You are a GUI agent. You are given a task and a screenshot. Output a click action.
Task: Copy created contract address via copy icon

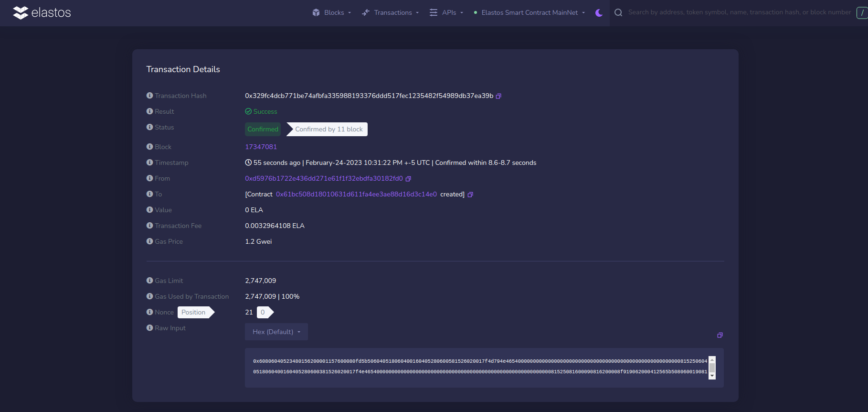[x=470, y=195]
